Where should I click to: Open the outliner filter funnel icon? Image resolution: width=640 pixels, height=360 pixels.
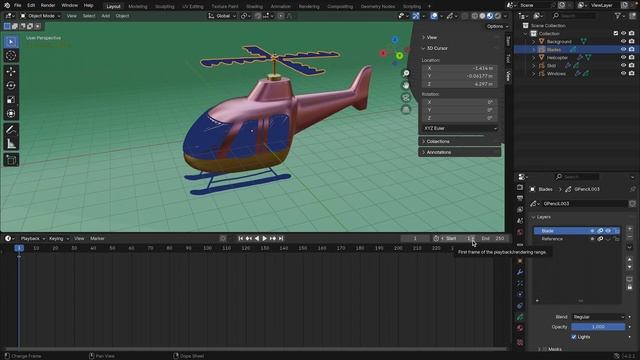pyautogui.click(x=618, y=16)
